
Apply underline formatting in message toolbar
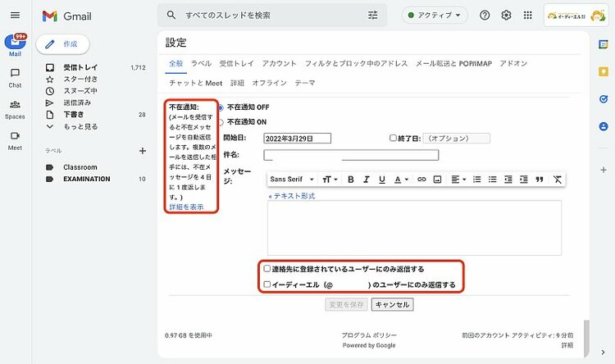click(381, 180)
